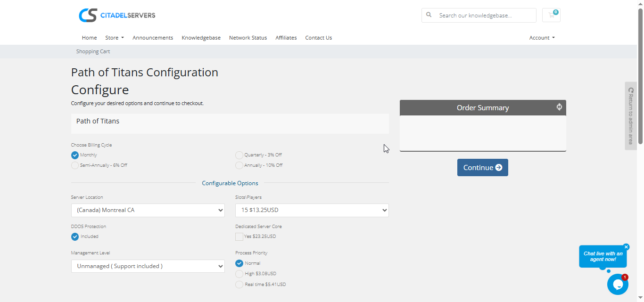The height and width of the screenshot is (302, 644).
Task: Open the shopping cart icon
Action: (x=551, y=15)
